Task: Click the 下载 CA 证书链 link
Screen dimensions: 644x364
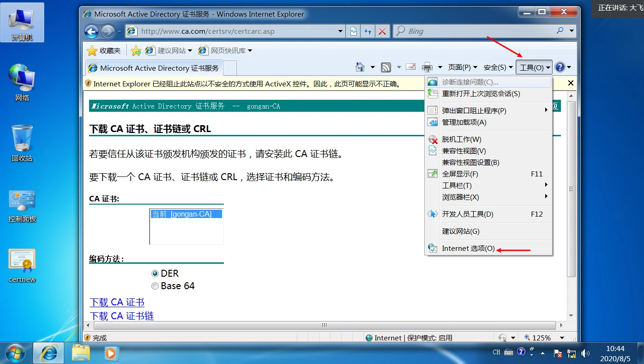Action: point(121,316)
